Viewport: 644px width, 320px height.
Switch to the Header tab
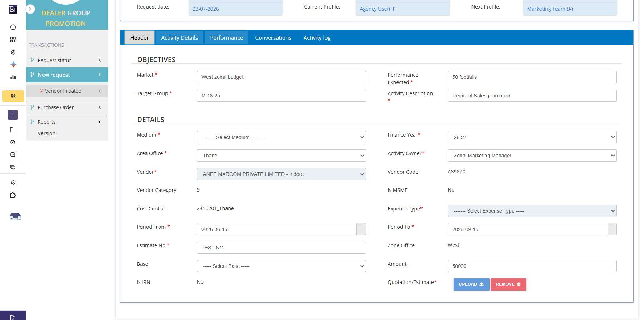pos(139,37)
